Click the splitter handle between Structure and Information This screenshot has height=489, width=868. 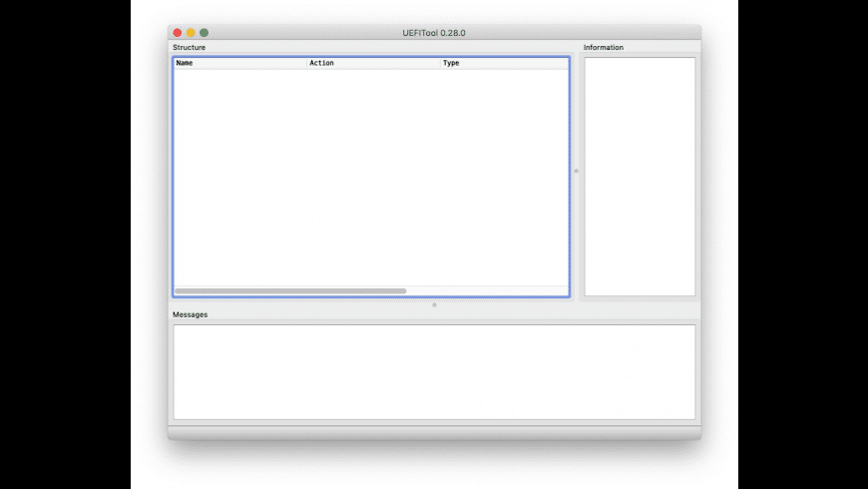(577, 171)
